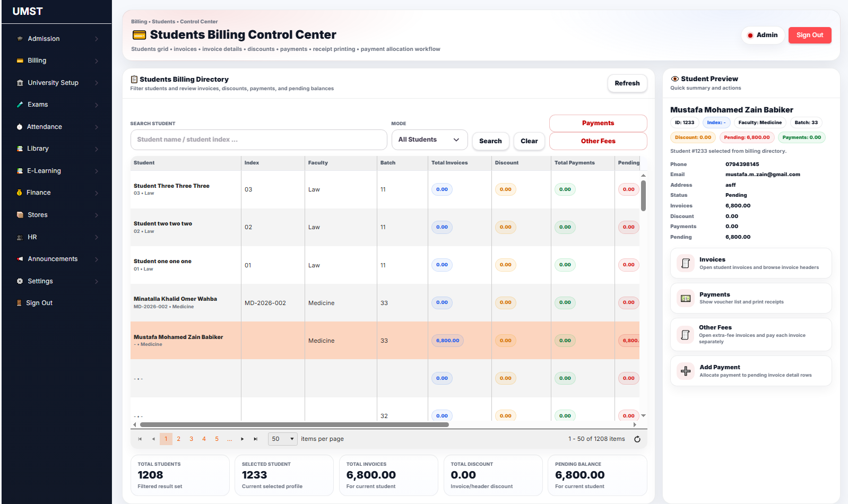Jump to the last page arrow
Viewport: 848px width, 504px height.
[x=255, y=439]
